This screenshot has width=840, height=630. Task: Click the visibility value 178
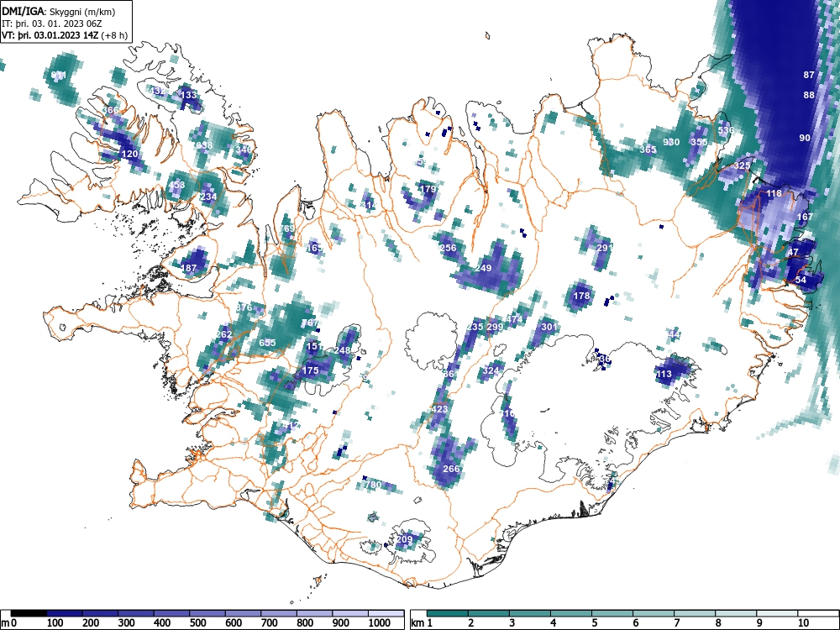click(581, 295)
